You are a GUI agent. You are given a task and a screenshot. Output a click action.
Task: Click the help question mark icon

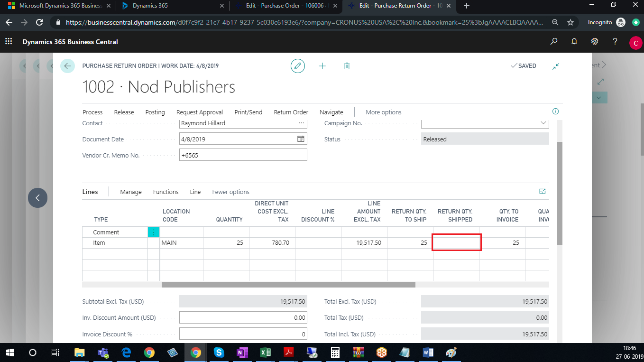tap(615, 42)
